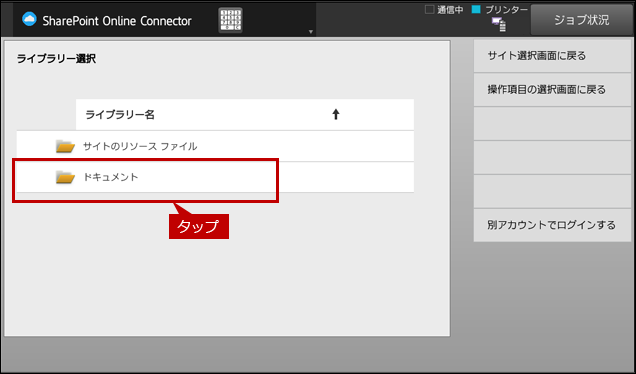Choose 別アカウントでログインする

tap(552, 225)
